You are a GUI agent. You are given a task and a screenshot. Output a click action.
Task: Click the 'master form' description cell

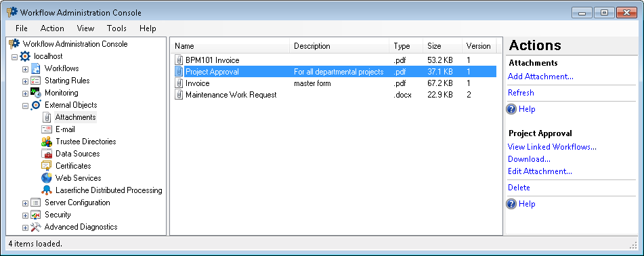[x=312, y=83]
